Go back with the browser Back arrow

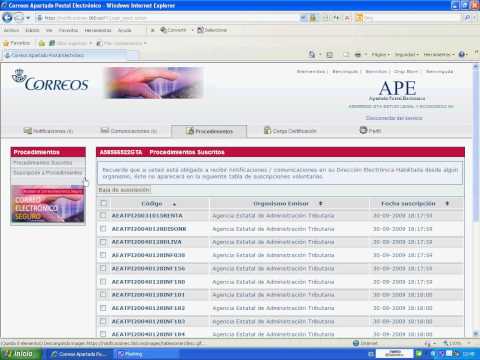click(7, 17)
